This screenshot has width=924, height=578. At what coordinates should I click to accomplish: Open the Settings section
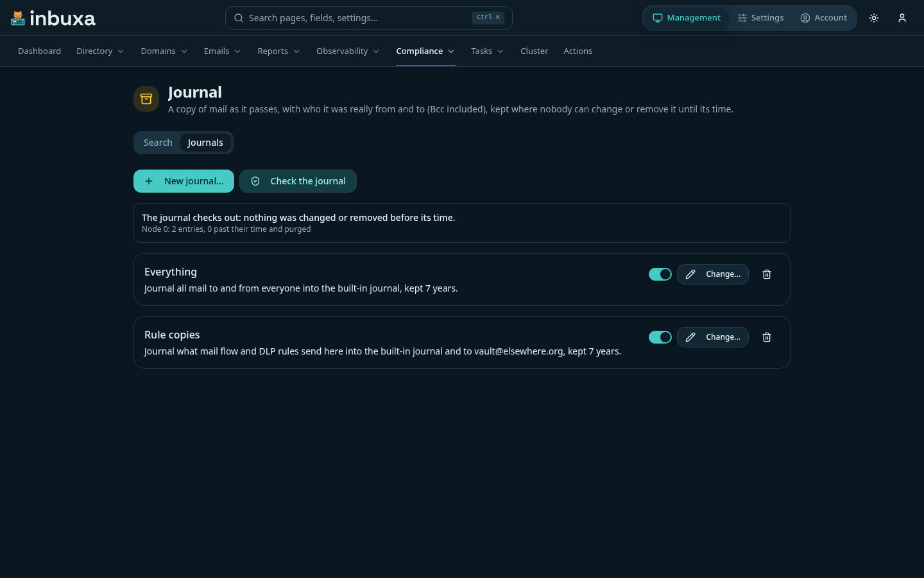(x=761, y=18)
